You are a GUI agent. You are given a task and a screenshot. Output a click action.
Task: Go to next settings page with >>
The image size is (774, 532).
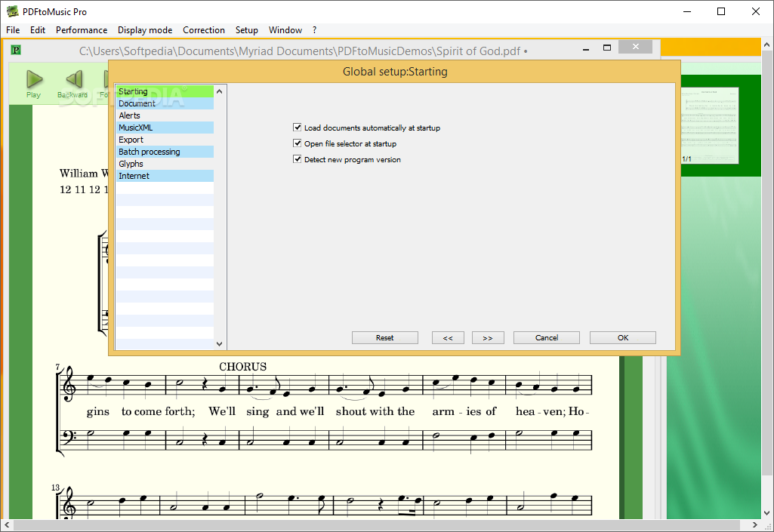[487, 338]
